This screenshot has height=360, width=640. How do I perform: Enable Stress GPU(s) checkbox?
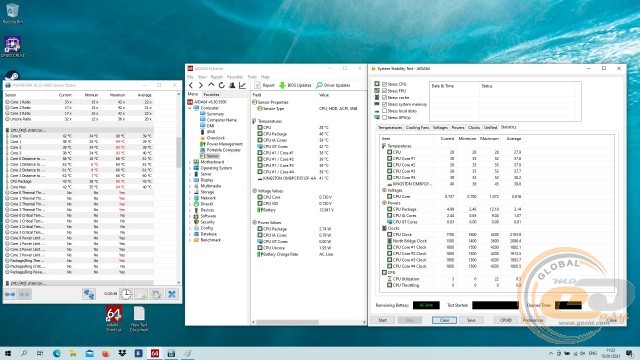pos(384,118)
